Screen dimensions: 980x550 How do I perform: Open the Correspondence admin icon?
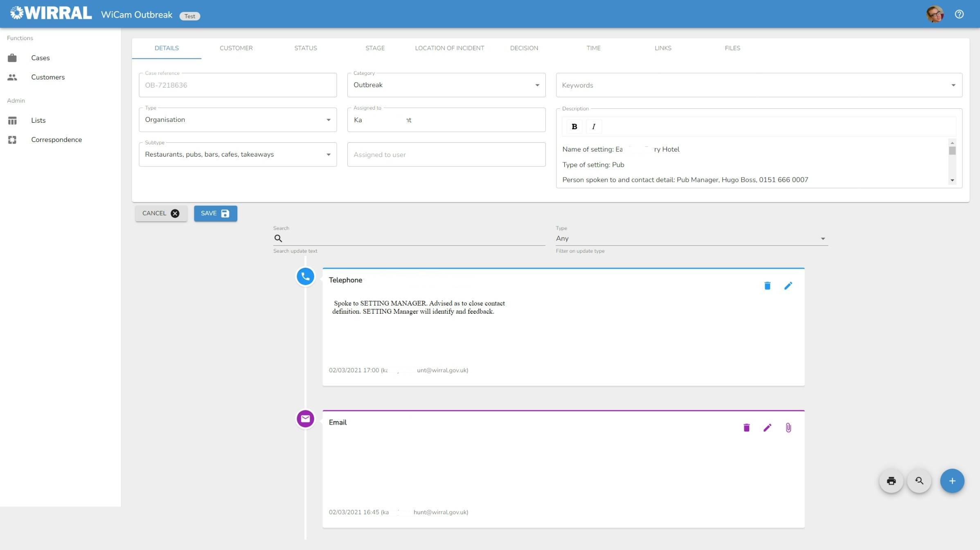click(12, 139)
